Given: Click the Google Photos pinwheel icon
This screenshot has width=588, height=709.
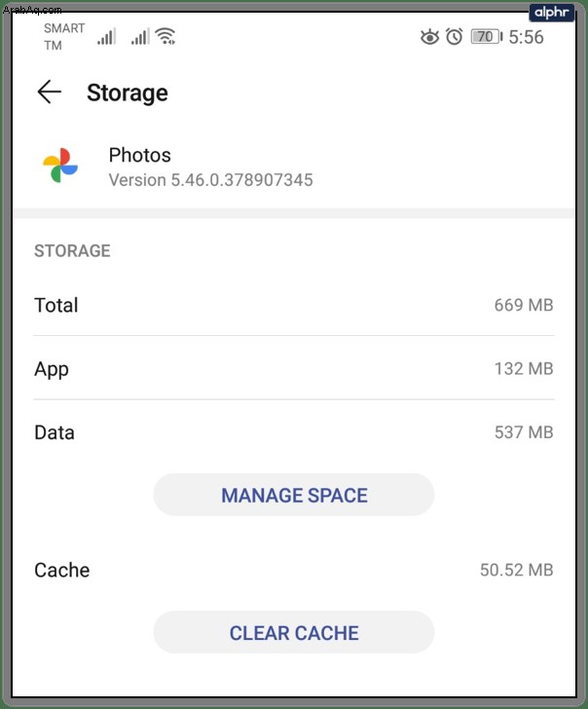Looking at the screenshot, I should pos(60,166).
